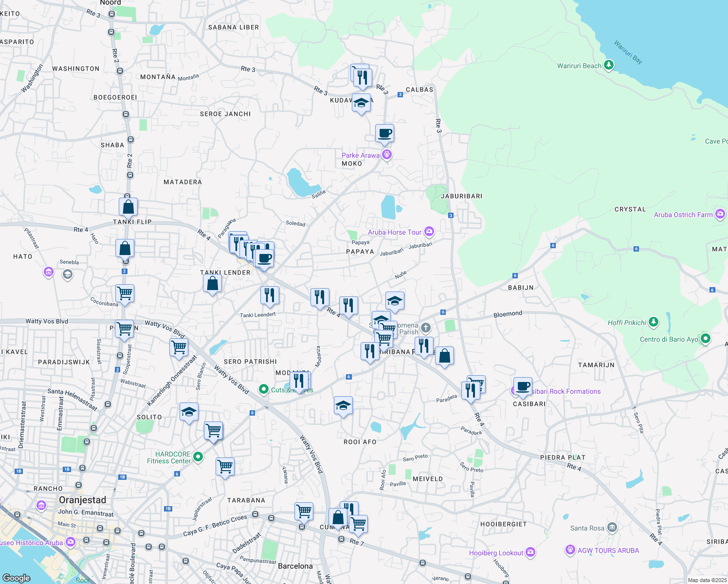Click the school marker near Kudawecha

pyautogui.click(x=361, y=103)
